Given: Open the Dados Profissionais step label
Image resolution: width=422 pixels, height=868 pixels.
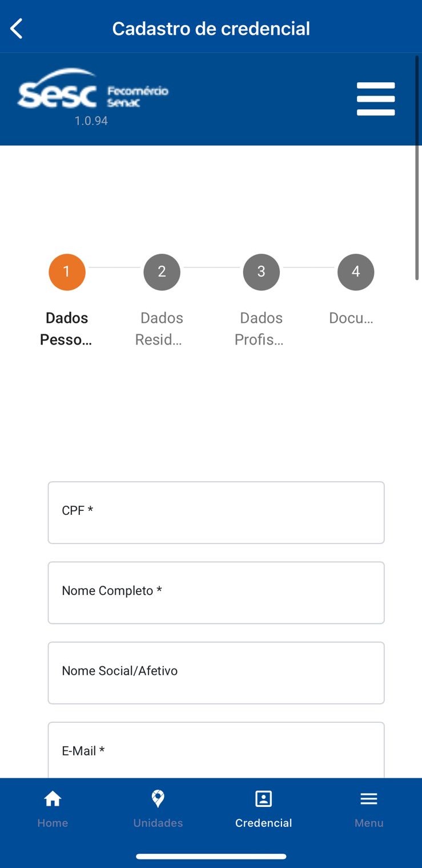Looking at the screenshot, I should tap(260, 329).
